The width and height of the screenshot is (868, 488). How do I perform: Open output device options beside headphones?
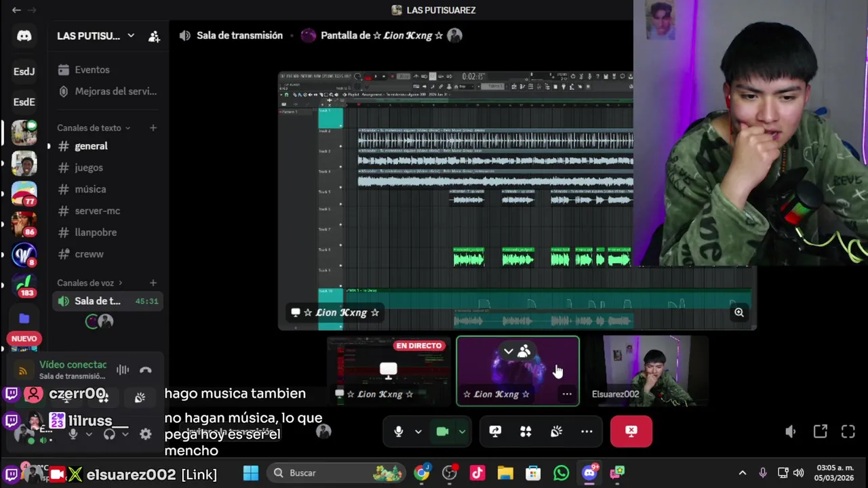click(125, 434)
